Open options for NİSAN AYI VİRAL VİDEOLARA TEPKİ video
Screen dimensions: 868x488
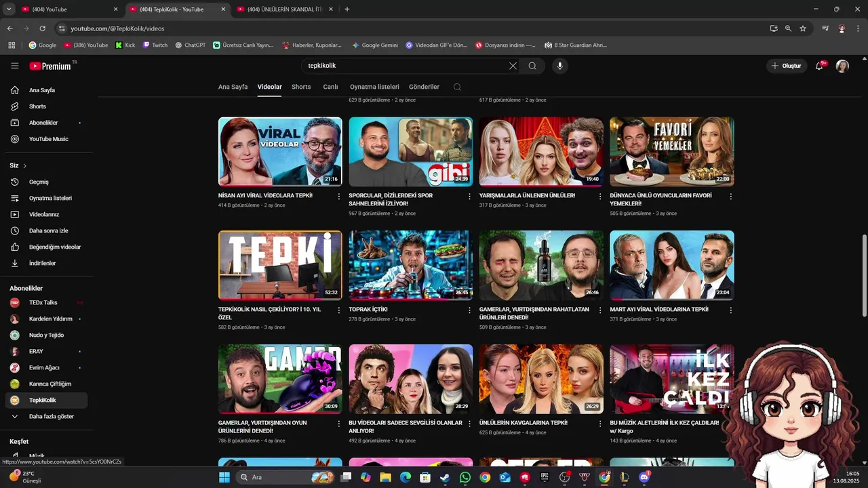pyautogui.click(x=339, y=197)
